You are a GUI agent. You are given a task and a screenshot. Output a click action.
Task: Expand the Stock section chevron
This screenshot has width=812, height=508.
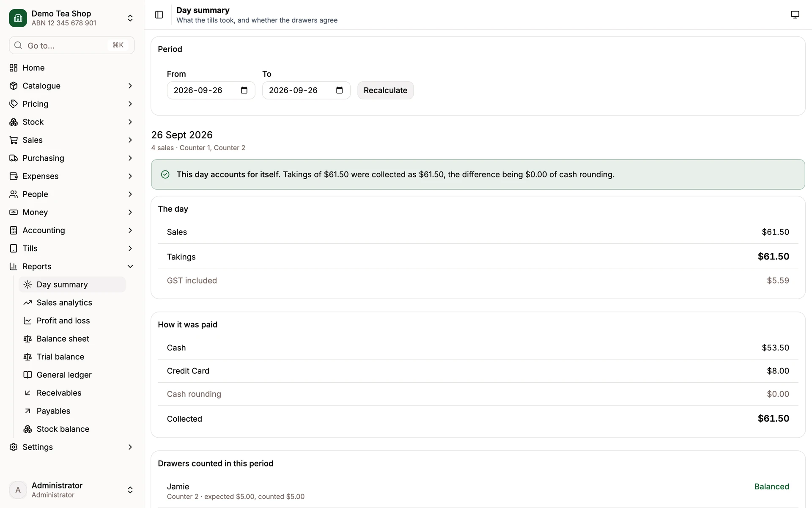[x=130, y=122]
